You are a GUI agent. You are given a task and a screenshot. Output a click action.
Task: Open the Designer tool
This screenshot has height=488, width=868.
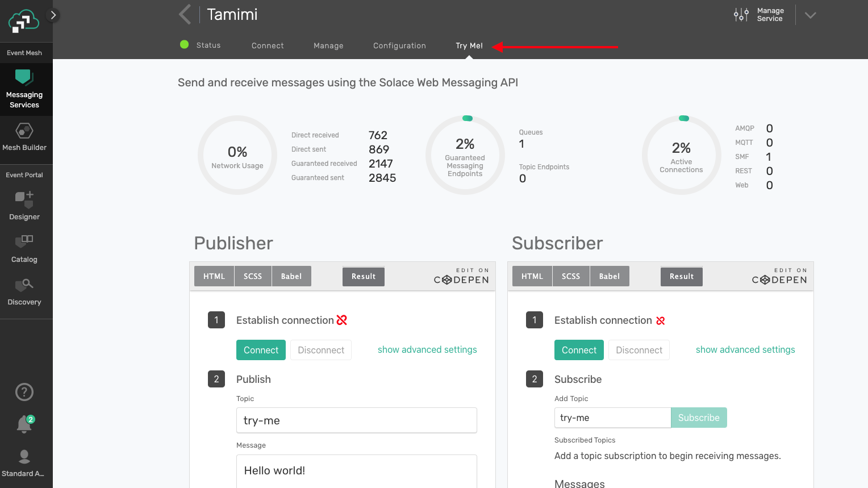tap(24, 199)
